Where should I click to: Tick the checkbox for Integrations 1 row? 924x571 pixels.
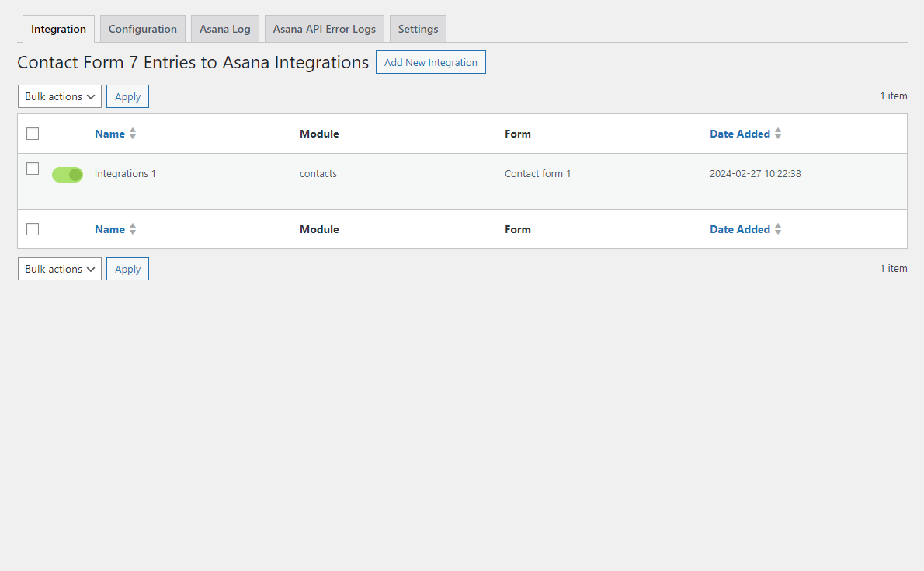[33, 169]
